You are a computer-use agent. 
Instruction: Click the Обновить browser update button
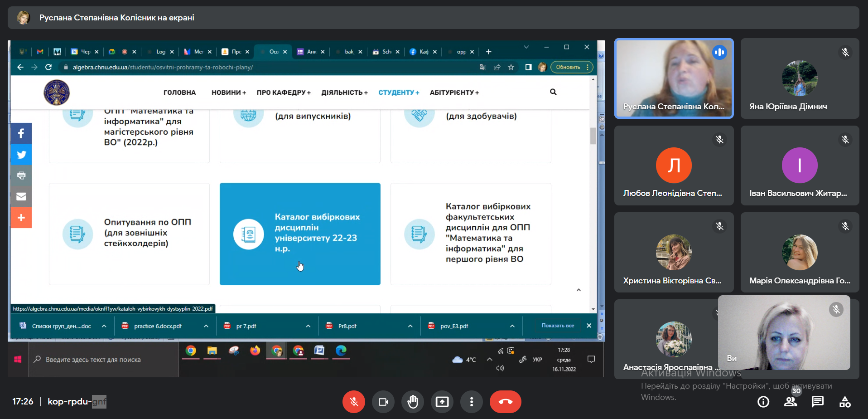point(572,67)
